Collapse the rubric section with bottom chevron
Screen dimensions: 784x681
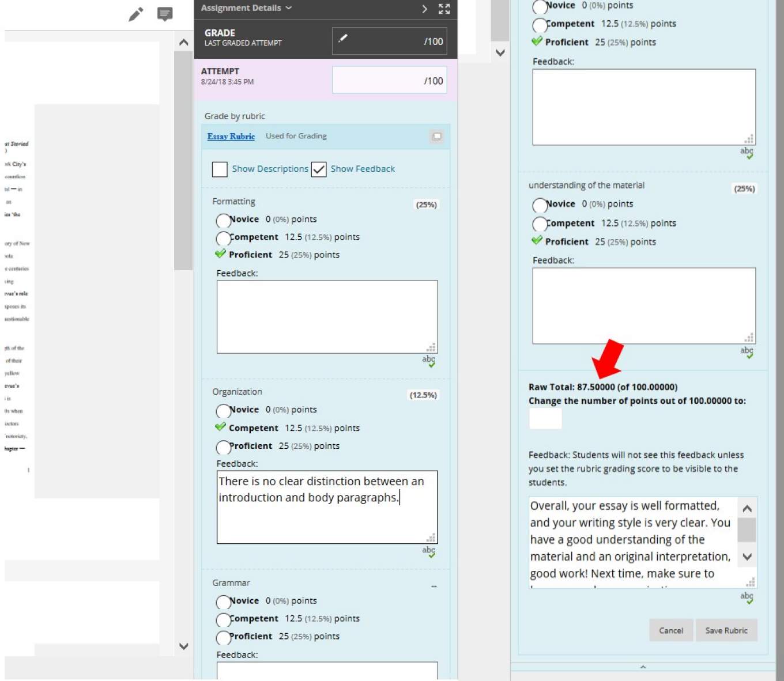[x=642, y=667]
